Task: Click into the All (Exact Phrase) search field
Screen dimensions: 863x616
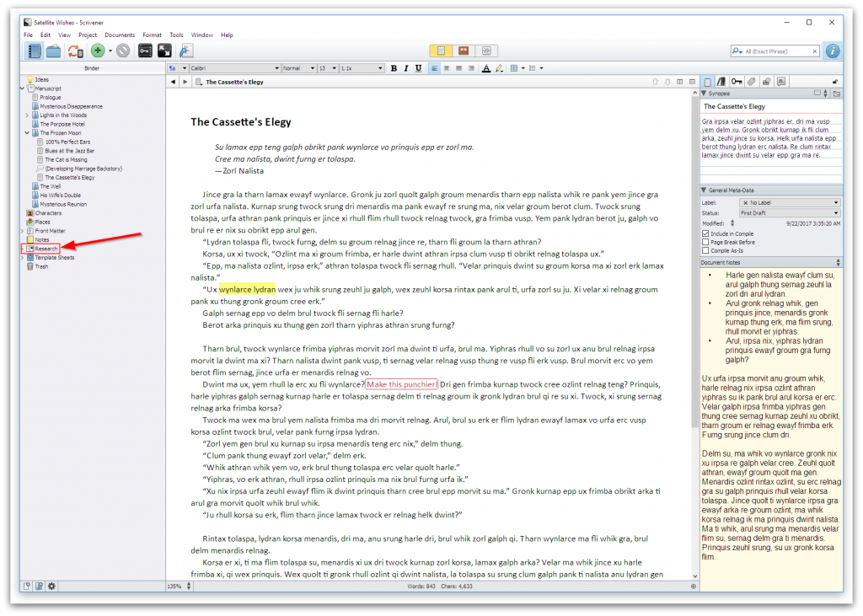Action: coord(777,51)
